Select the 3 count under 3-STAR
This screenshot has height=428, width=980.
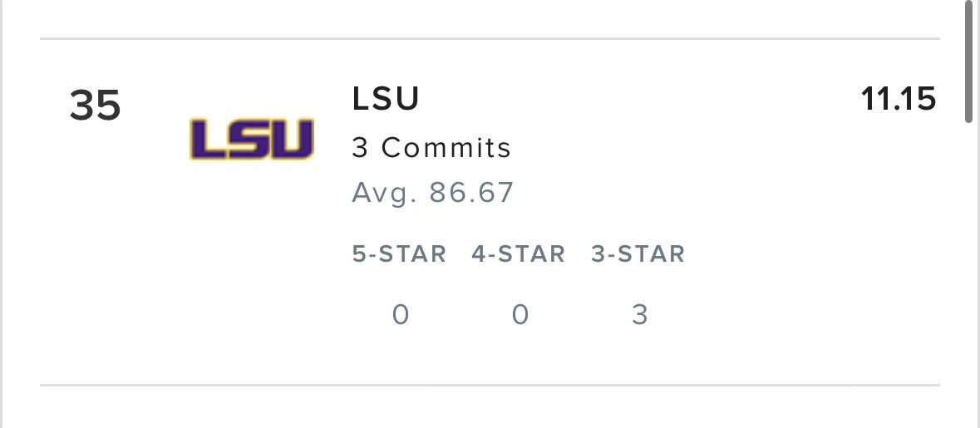pyautogui.click(x=639, y=315)
